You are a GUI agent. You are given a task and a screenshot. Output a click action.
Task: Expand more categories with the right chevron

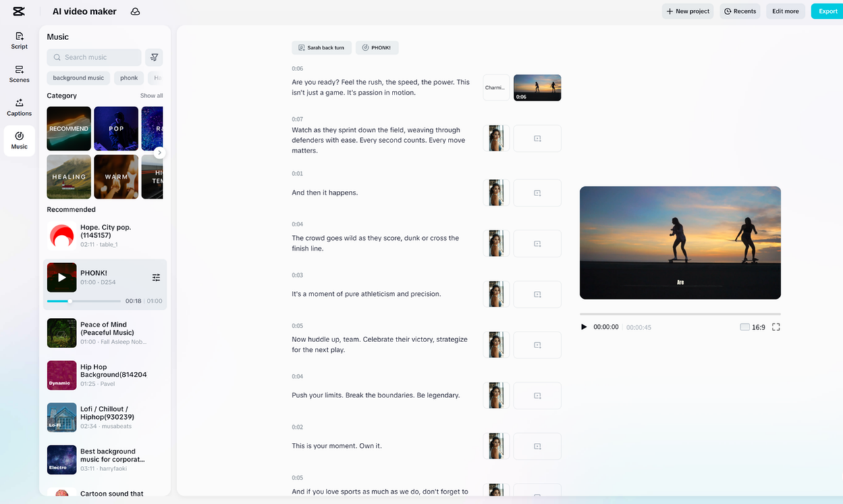pyautogui.click(x=159, y=152)
